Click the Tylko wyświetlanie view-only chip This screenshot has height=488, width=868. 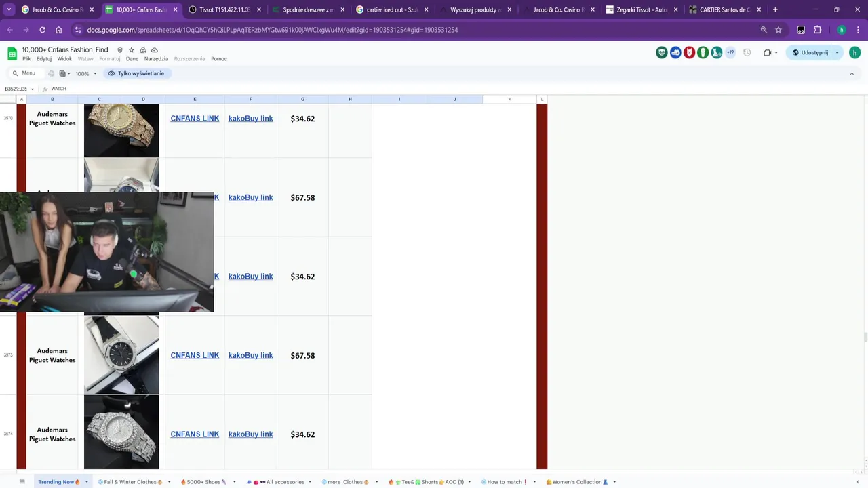click(136, 73)
